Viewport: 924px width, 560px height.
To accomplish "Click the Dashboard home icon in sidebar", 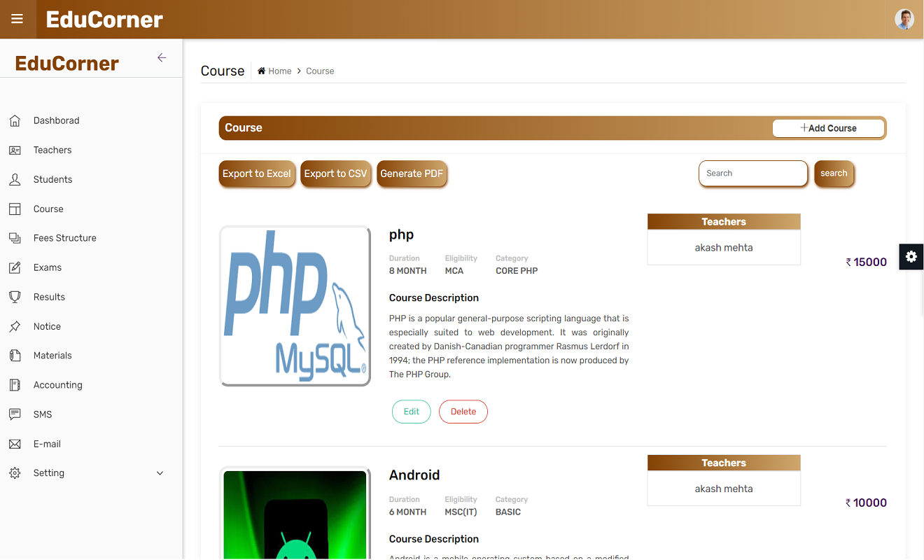I will (x=15, y=120).
